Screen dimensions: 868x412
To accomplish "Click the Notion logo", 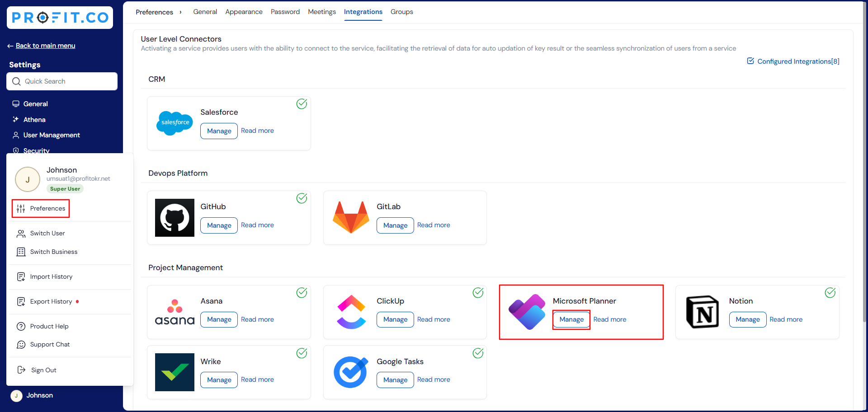I will click(703, 312).
